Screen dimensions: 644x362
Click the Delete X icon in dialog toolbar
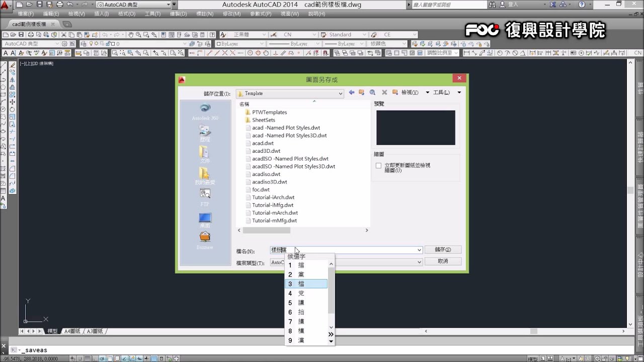point(384,93)
